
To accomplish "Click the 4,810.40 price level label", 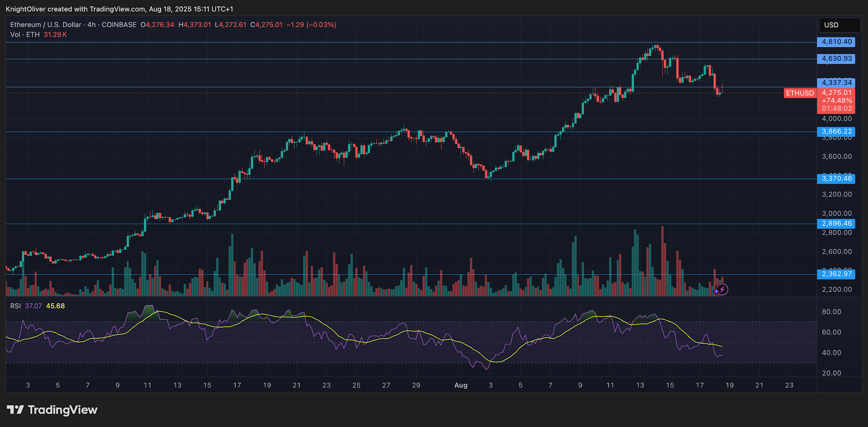I will pos(836,42).
